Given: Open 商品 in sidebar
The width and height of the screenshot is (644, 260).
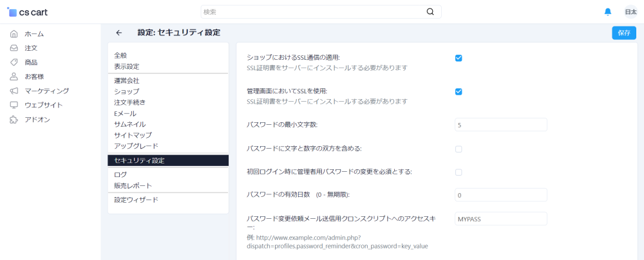Looking at the screenshot, I should click(x=31, y=62).
